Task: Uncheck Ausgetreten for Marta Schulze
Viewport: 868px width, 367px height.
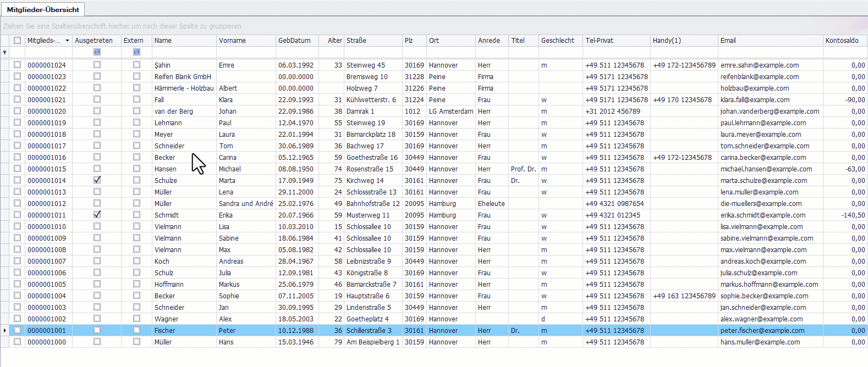Action: [x=97, y=180]
